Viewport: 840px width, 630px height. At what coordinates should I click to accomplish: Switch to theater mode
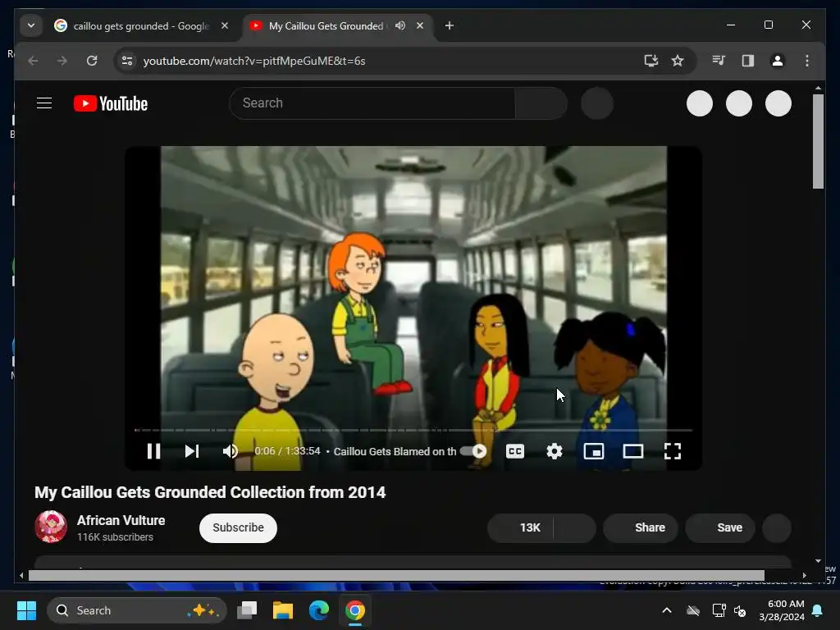click(x=633, y=451)
